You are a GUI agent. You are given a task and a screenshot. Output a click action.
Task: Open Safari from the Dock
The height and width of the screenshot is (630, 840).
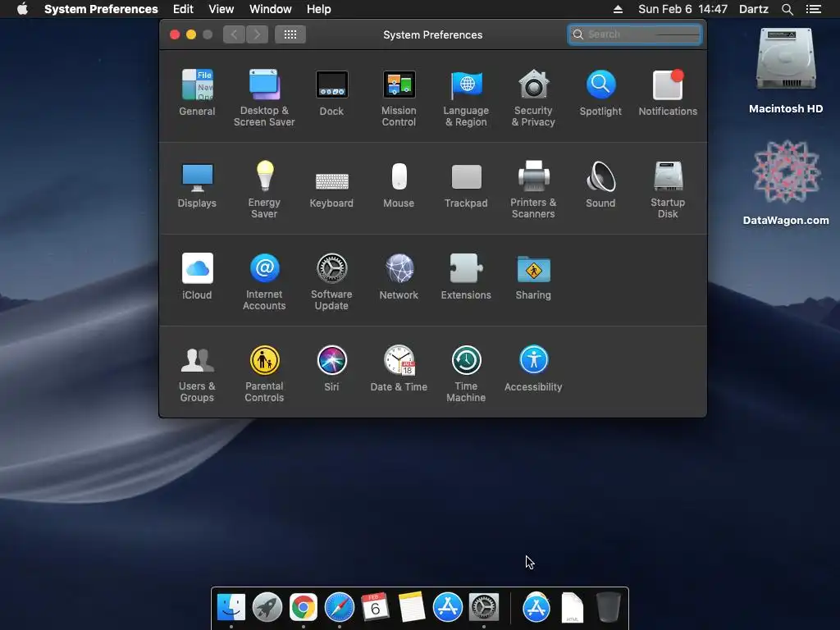(339, 607)
